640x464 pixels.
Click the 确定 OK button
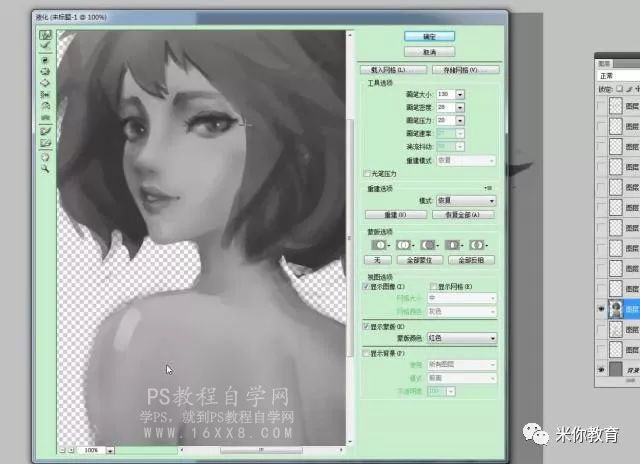point(429,36)
